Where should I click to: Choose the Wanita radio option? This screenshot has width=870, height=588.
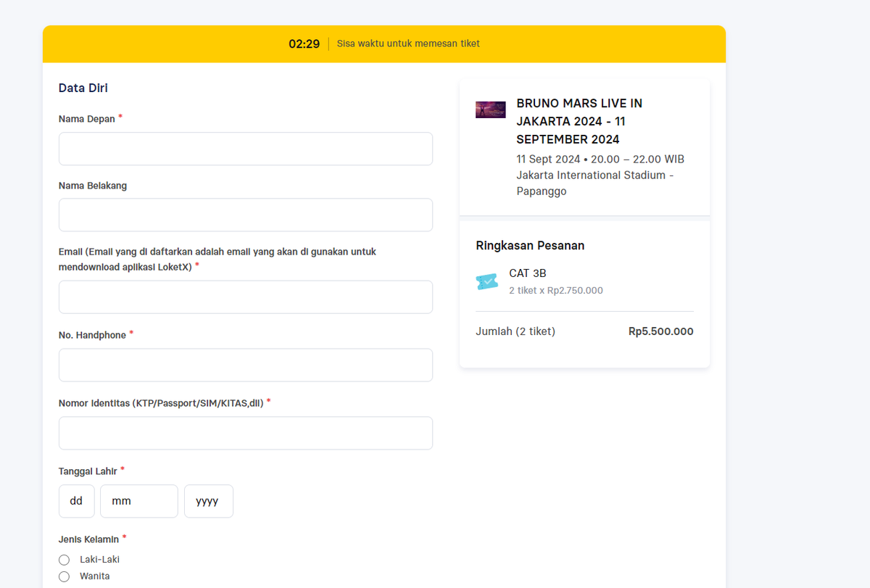[x=64, y=576]
